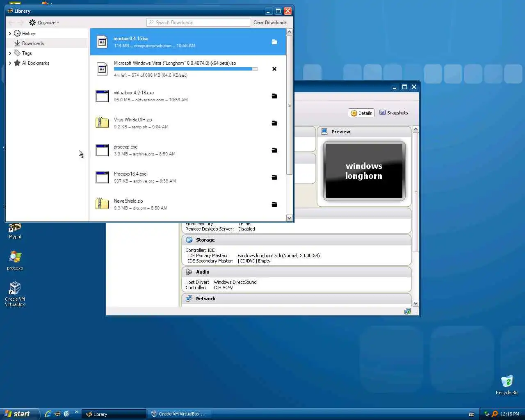Open containing folder for NavaShield.zip
The height and width of the screenshot is (420, 525).
click(x=274, y=204)
